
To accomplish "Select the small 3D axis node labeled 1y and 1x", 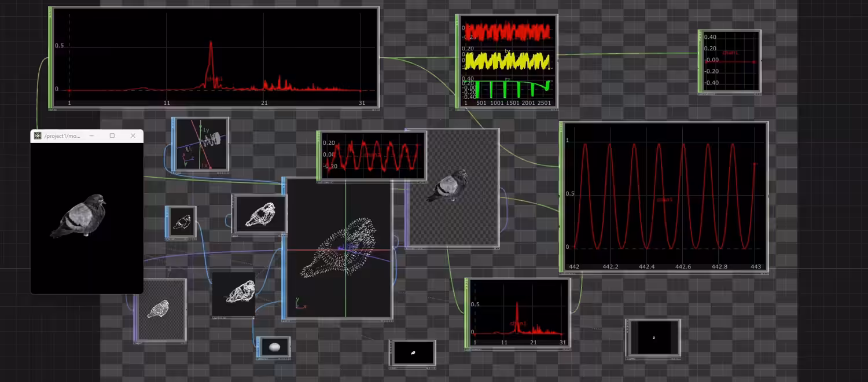I will pos(200,144).
